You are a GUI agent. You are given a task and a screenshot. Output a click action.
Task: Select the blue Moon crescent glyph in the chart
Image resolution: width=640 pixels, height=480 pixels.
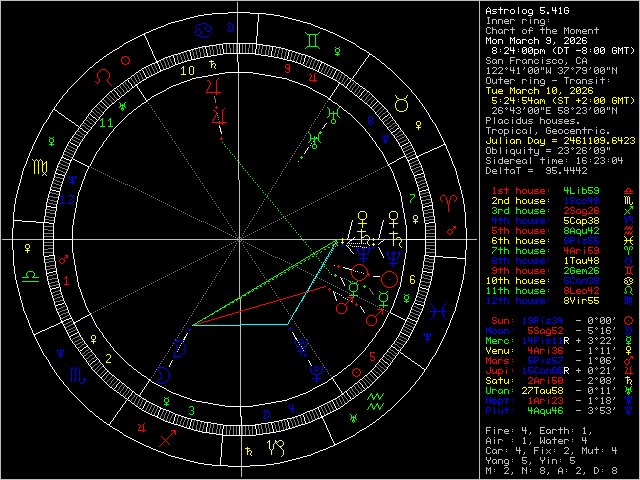(180, 347)
